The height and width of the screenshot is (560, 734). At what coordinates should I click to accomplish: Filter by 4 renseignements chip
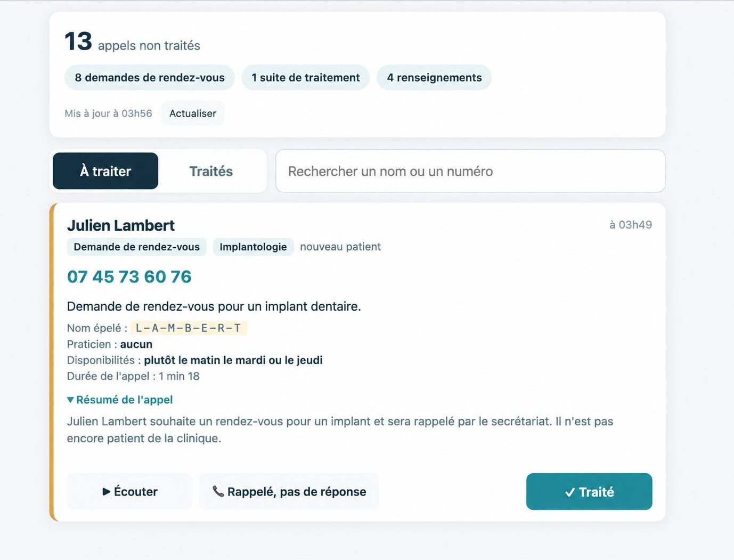click(x=434, y=77)
